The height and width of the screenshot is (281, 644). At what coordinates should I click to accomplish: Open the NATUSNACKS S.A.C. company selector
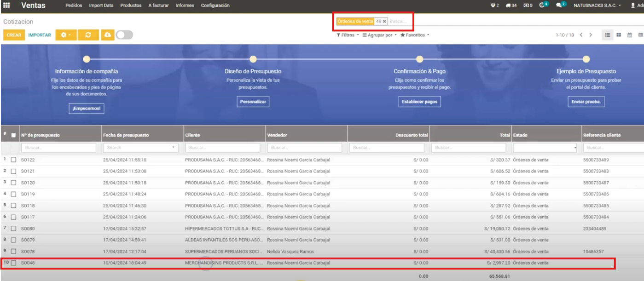(597, 6)
